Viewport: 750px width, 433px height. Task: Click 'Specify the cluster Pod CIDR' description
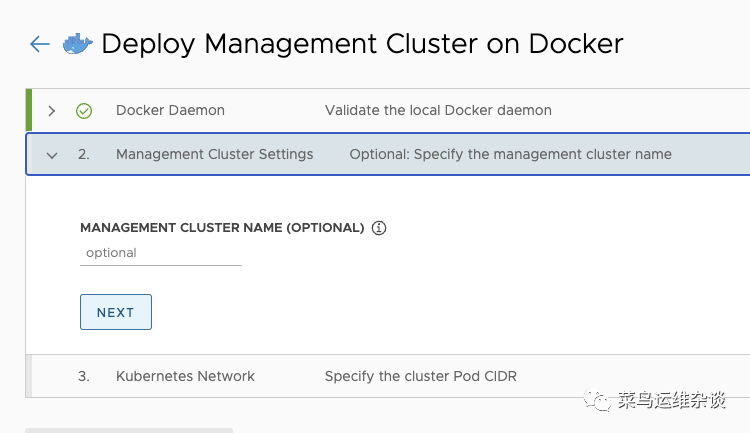coord(420,377)
